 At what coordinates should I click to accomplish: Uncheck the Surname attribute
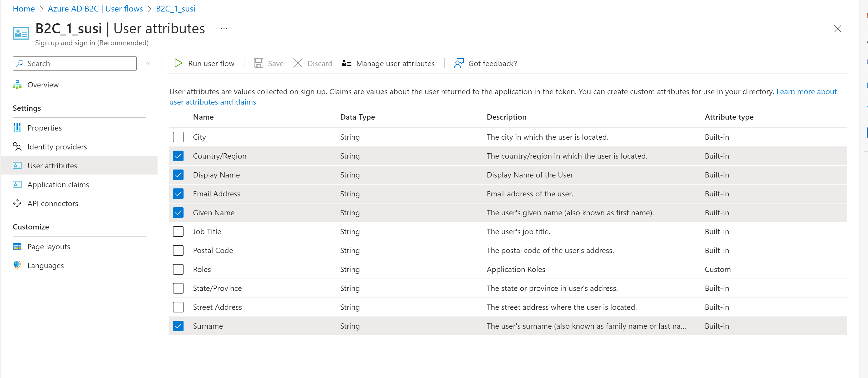pyautogui.click(x=178, y=326)
